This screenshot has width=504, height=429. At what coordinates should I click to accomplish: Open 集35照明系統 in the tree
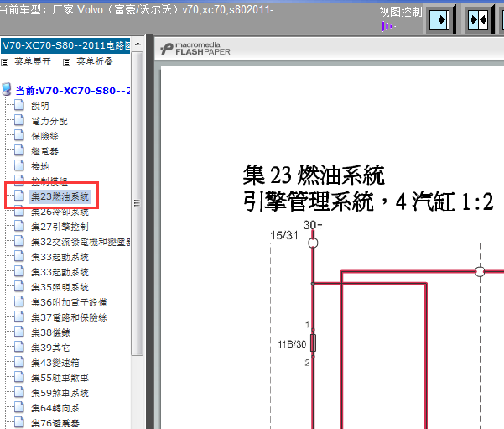[60, 287]
